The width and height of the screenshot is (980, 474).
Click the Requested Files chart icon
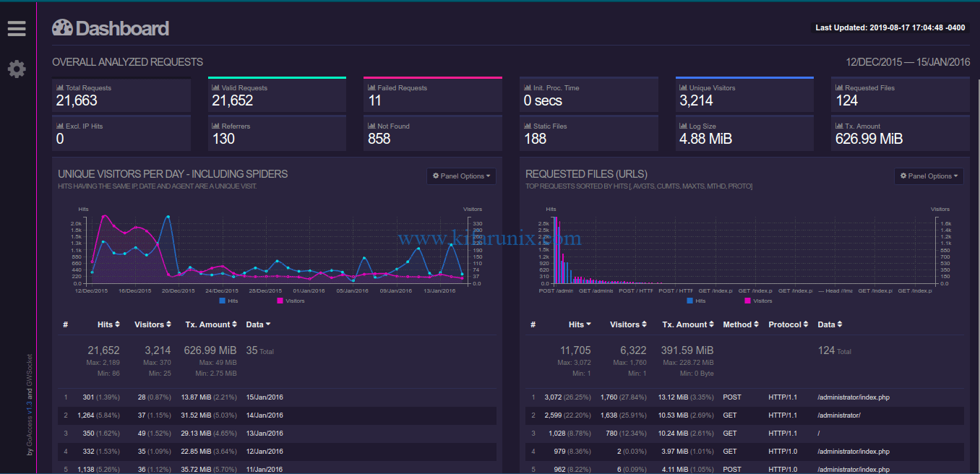[839, 87]
